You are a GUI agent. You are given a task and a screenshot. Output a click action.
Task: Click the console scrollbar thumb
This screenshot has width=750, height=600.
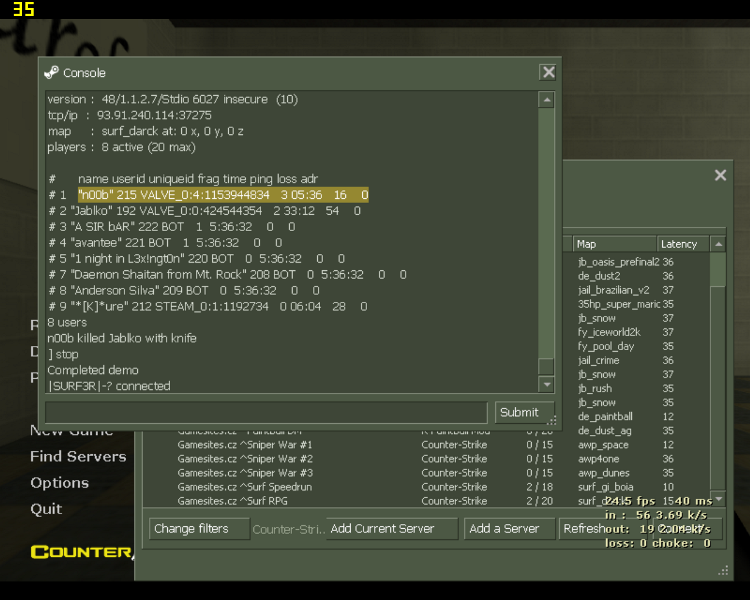pos(546,366)
